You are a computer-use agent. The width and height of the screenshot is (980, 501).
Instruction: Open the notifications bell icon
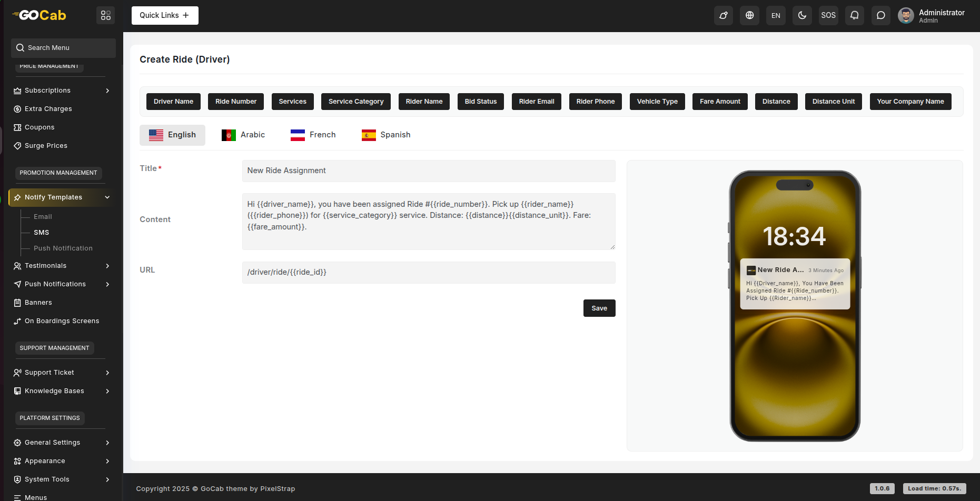click(x=855, y=15)
